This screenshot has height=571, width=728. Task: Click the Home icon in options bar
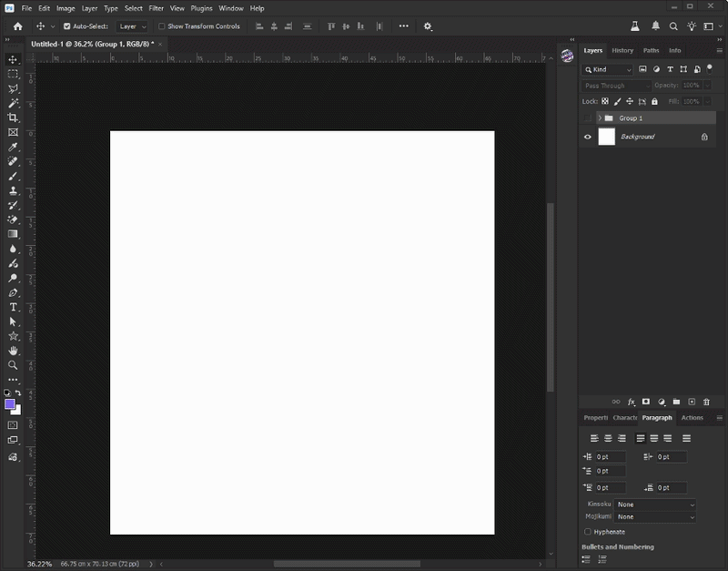coord(17,26)
